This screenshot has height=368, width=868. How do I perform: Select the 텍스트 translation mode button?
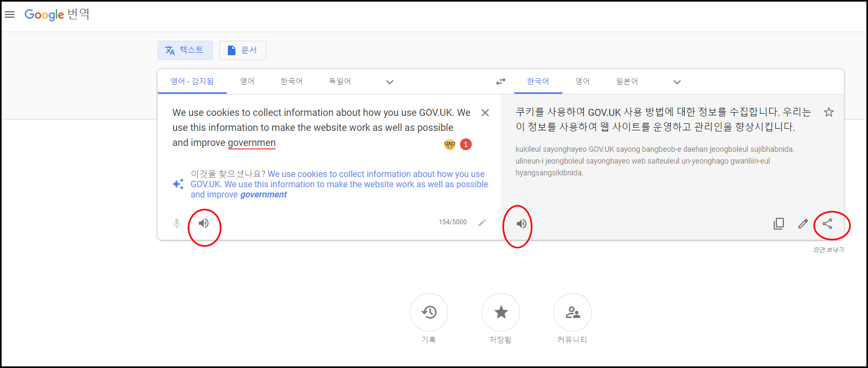coord(185,50)
